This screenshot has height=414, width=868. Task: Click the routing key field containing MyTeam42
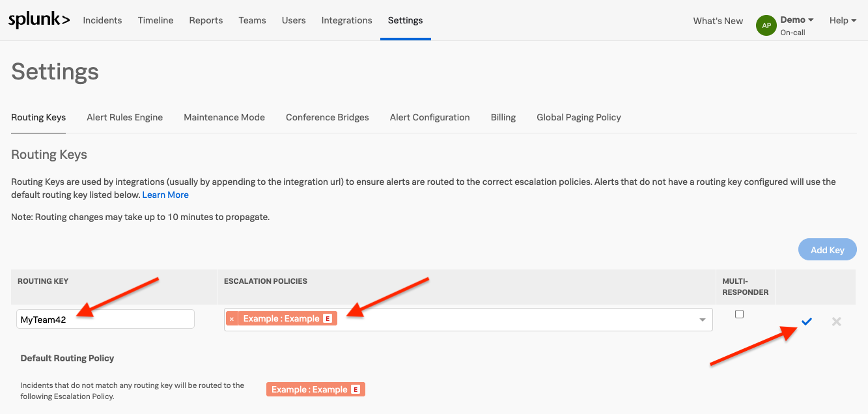point(105,320)
